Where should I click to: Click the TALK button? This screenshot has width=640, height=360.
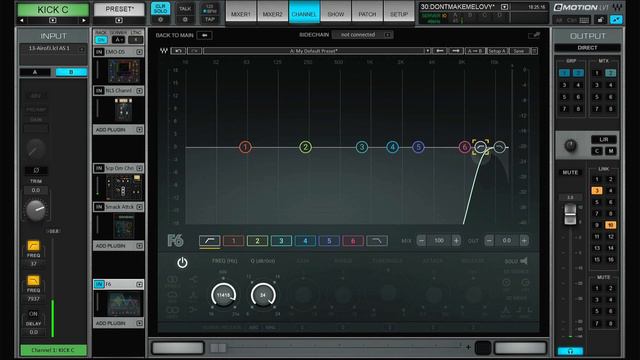click(185, 9)
